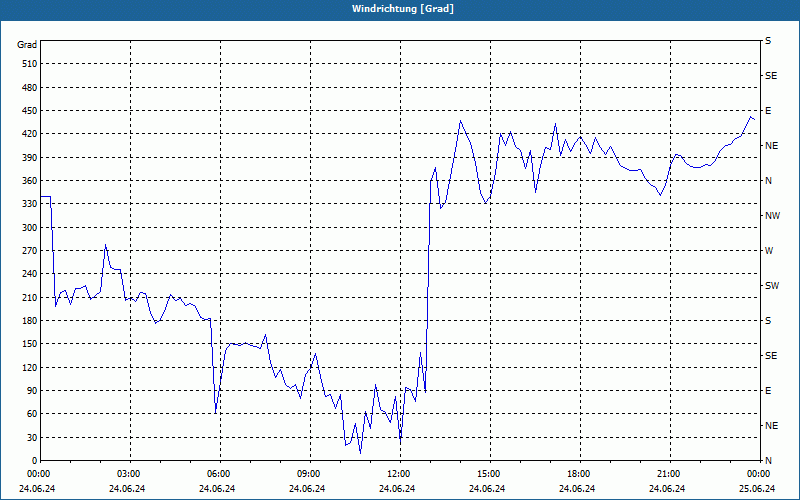Select the 330 y-axis value
The height and width of the screenshot is (500, 800).
(30, 204)
